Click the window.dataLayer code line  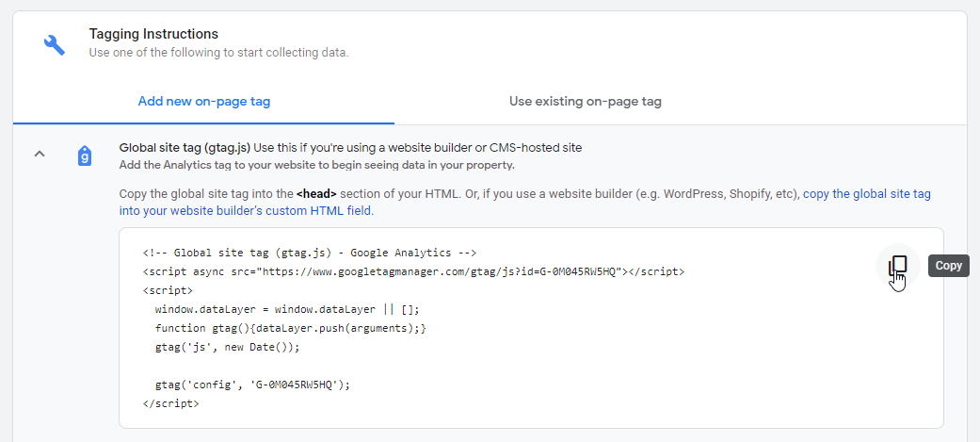pyautogui.click(x=287, y=309)
